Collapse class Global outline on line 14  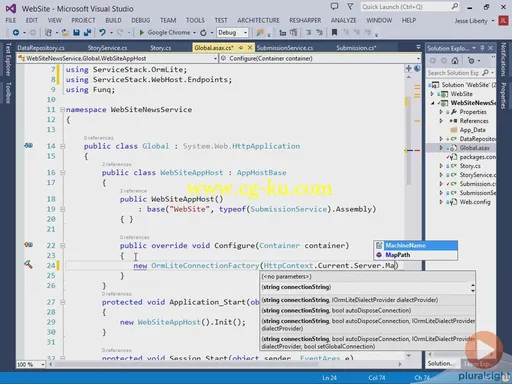[x=62, y=146]
